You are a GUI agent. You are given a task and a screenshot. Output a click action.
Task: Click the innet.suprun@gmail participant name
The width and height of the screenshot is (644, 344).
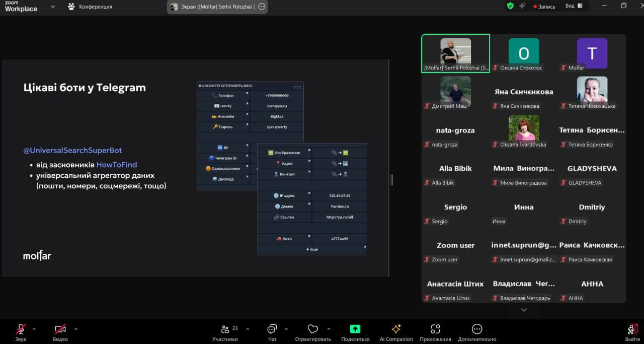(524, 245)
